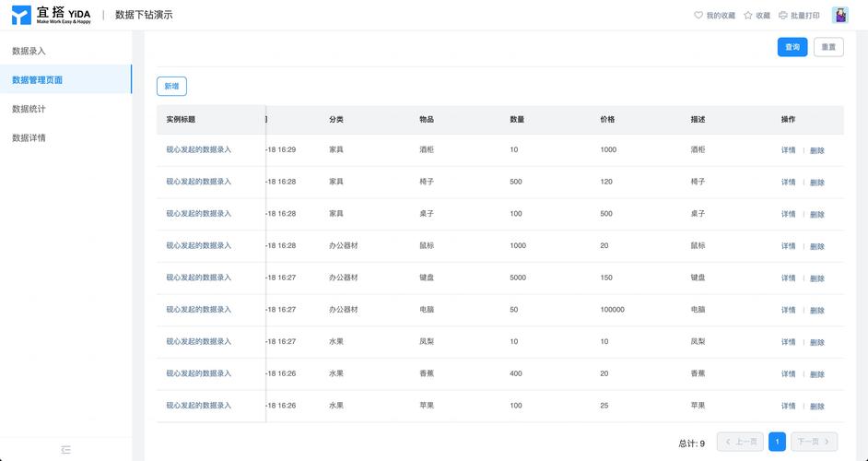Collapse the sidebar using bottom icon
868x461 pixels.
point(65,449)
